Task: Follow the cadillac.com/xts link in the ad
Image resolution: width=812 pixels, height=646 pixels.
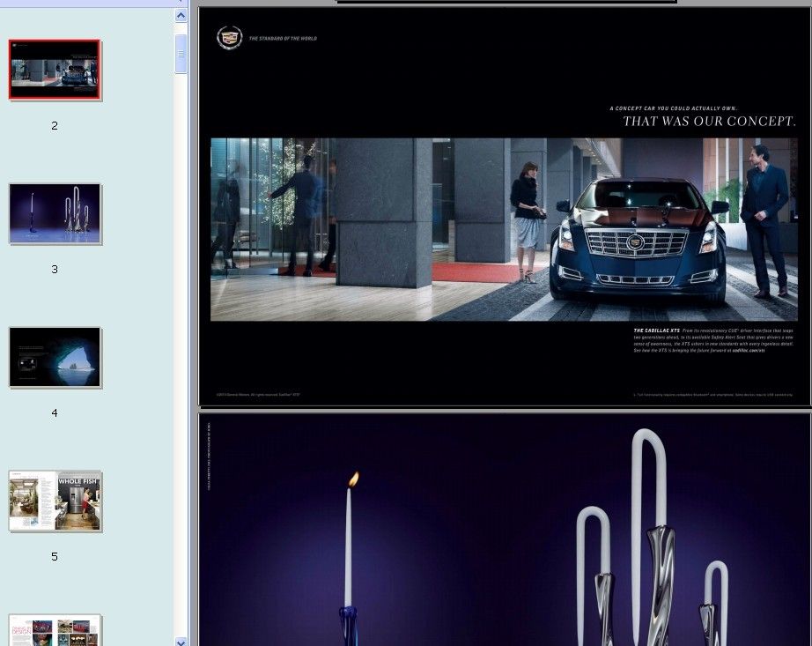Action: coord(749,351)
